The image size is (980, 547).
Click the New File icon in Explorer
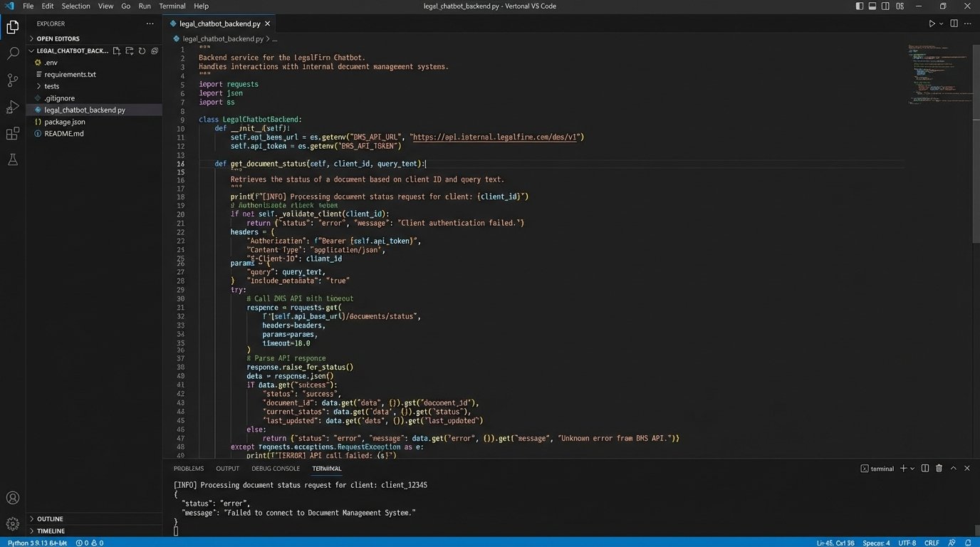point(117,51)
